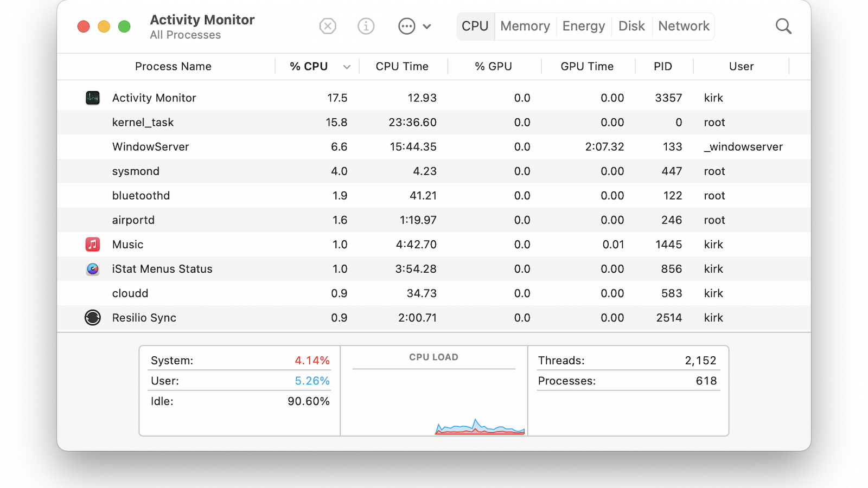Click the stop process X icon

[x=328, y=26]
